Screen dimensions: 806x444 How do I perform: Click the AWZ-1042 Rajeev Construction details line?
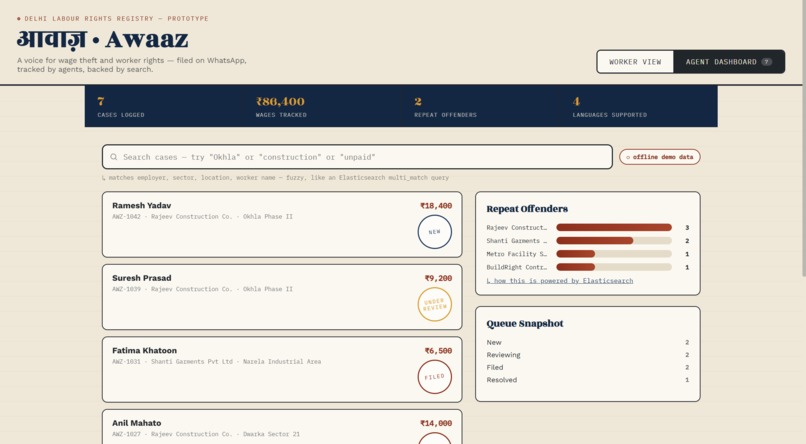[203, 217]
